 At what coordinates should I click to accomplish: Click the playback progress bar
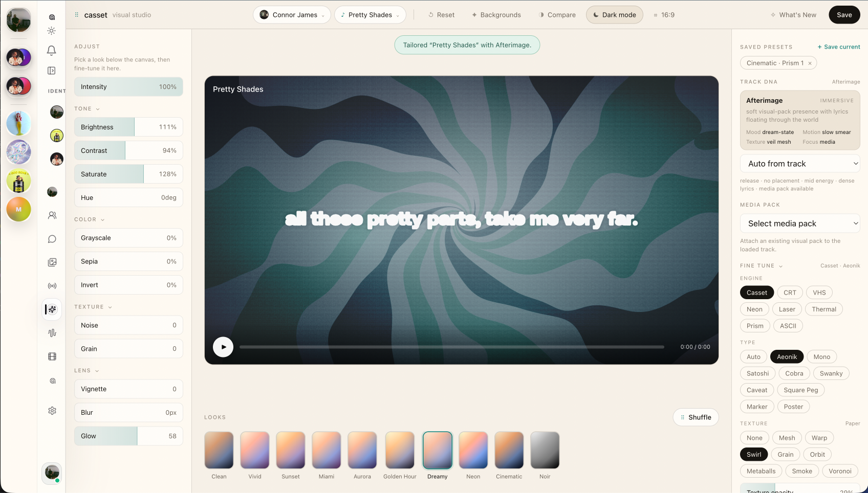452,347
